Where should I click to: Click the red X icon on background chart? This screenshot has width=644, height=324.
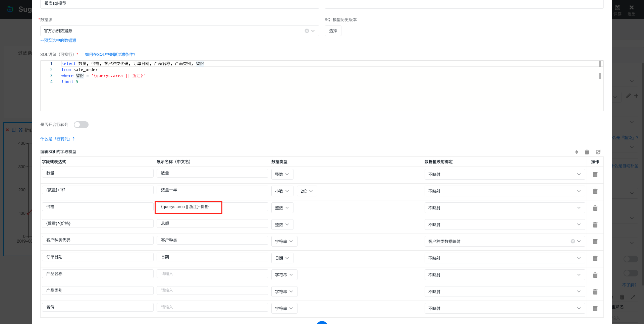(x=7, y=130)
